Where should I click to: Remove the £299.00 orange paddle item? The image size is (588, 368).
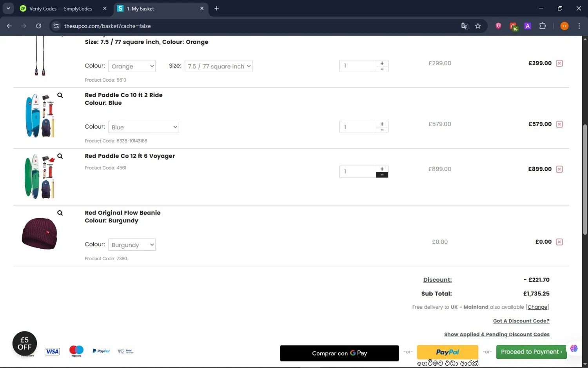click(559, 63)
